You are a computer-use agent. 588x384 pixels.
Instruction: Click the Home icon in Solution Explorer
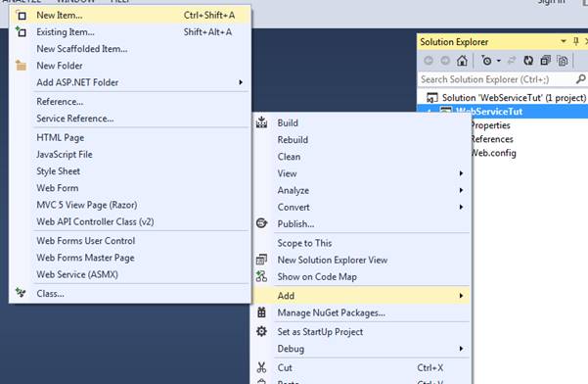pyautogui.click(x=462, y=61)
